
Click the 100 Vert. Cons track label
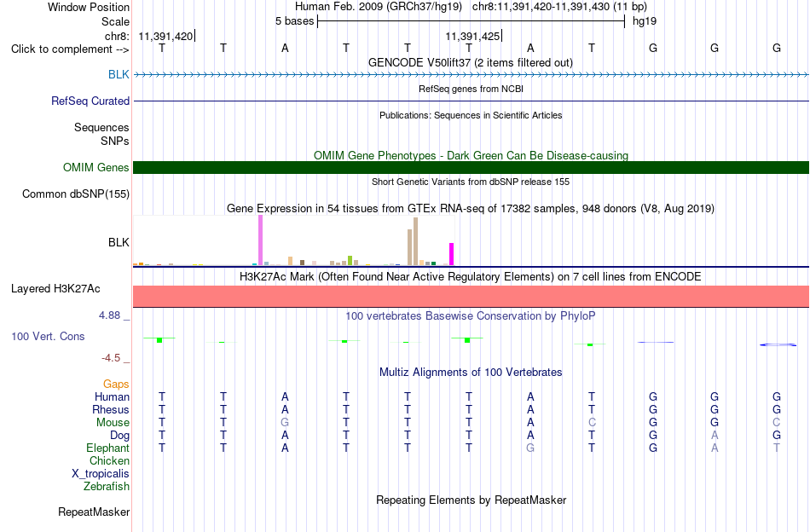pos(48,336)
